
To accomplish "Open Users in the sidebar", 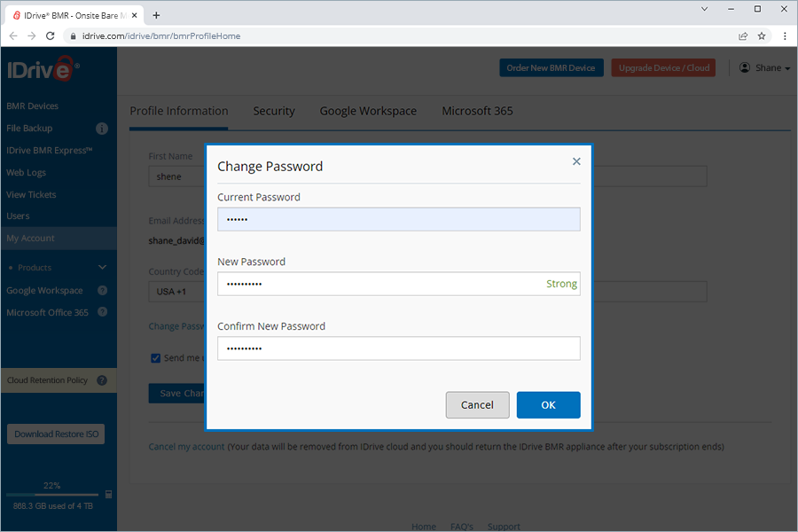I will [18, 215].
